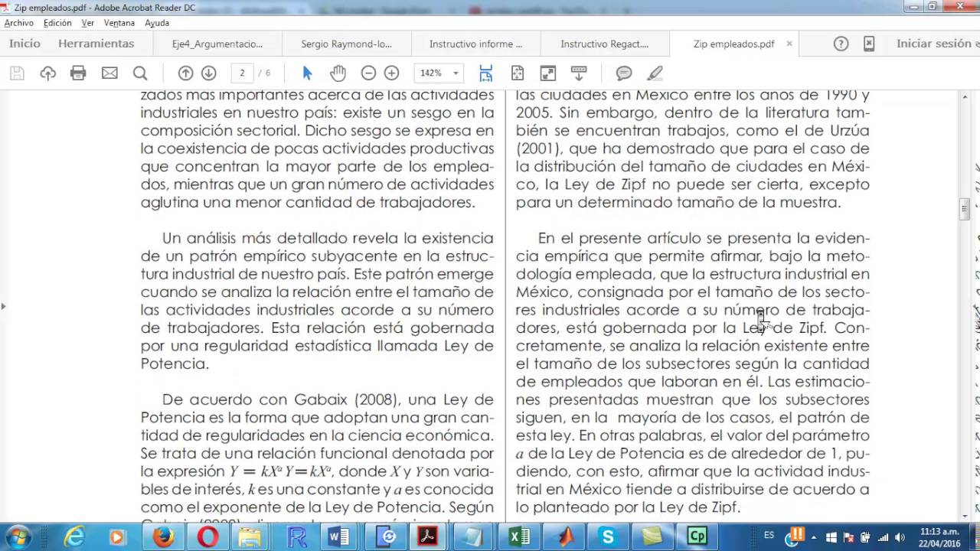
Task: Click the vertical scrollbar thumb
Action: [965, 209]
